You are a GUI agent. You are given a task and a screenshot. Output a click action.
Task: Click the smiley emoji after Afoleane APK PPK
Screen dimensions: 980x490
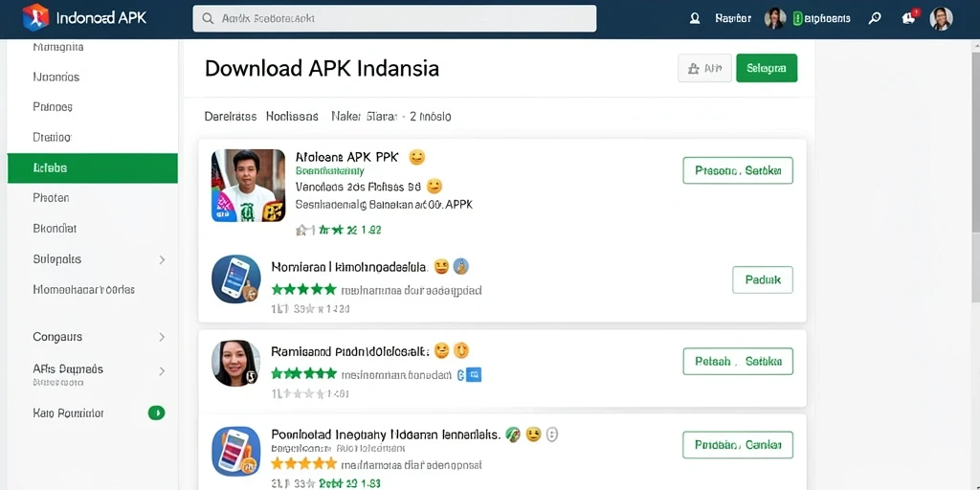[x=417, y=158]
